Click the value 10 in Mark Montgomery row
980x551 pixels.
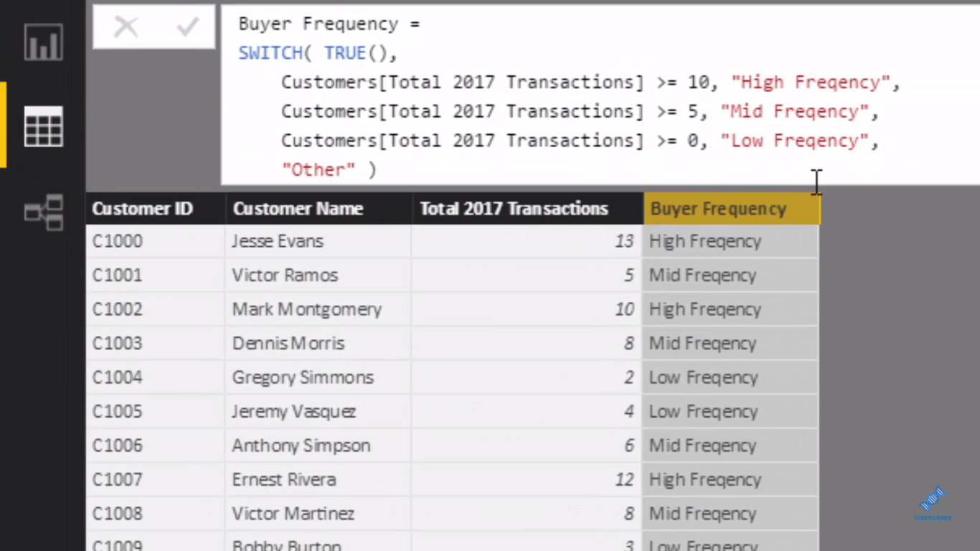[624, 309]
